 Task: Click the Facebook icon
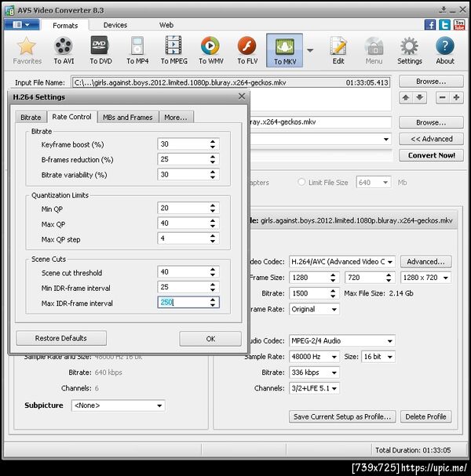pyautogui.click(x=430, y=24)
